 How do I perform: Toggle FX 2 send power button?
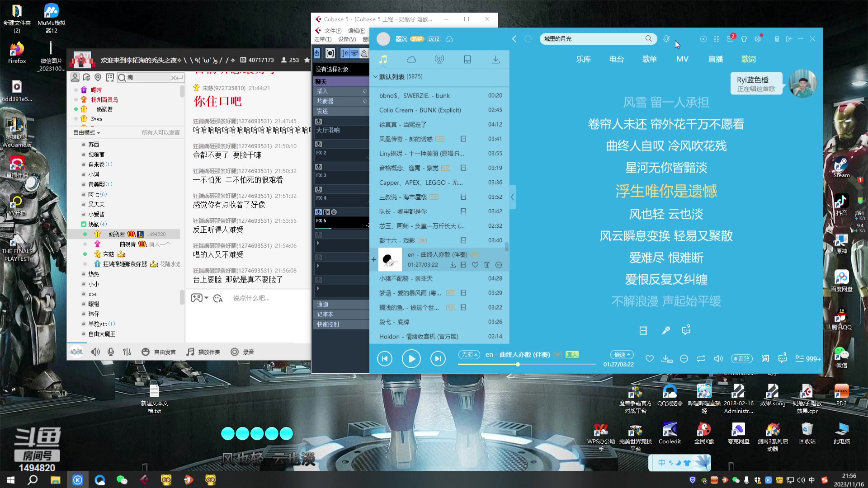[318, 144]
